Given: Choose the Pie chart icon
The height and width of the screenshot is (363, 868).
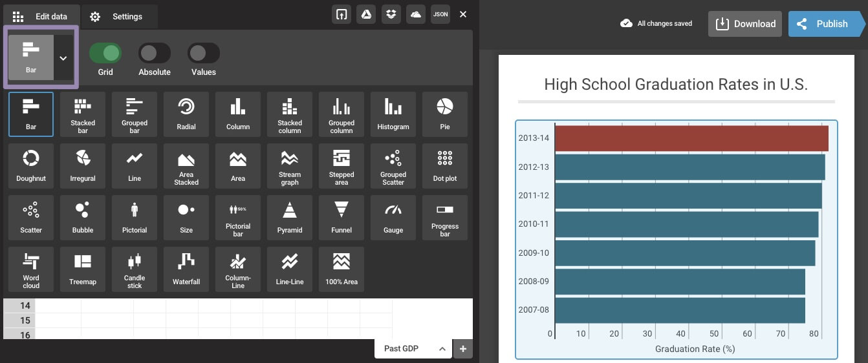Looking at the screenshot, I should click(x=445, y=114).
